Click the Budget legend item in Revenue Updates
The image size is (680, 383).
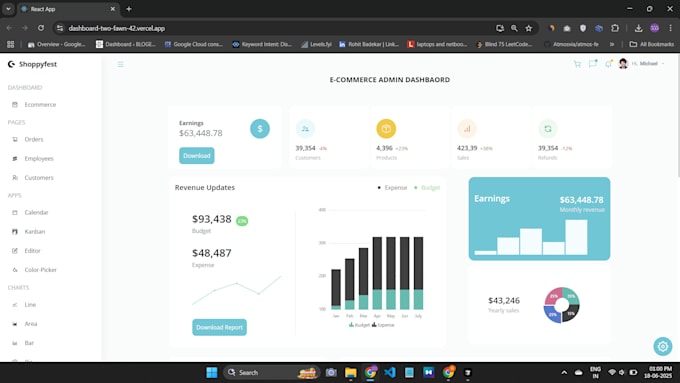click(x=427, y=187)
